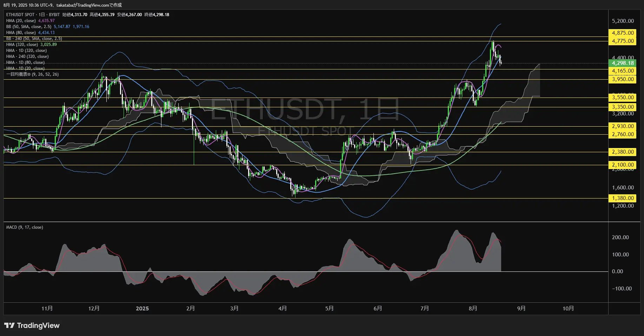Click the 安値 4,267.00 low value
Image resolution: width=644 pixels, height=336 pixels.
(x=130, y=15)
